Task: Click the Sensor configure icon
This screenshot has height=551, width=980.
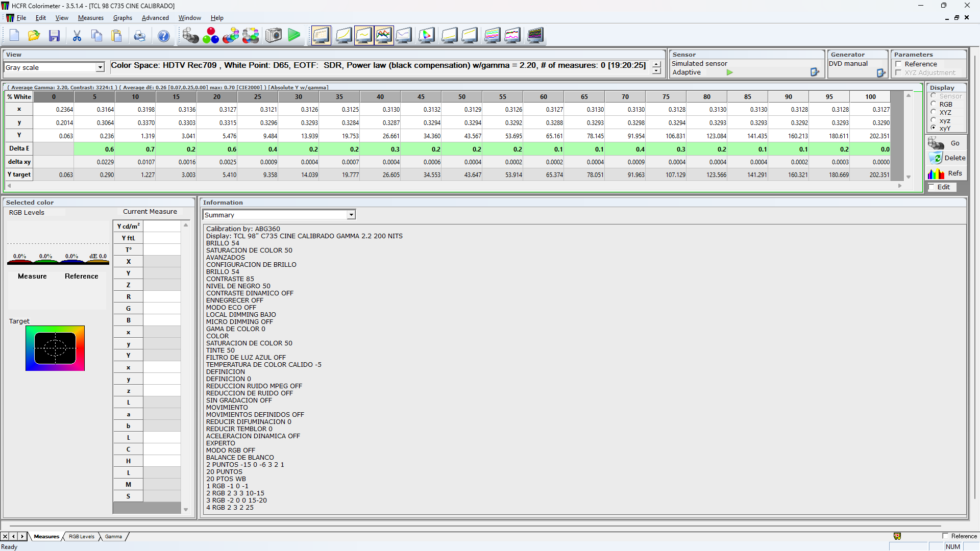Action: 815,72
